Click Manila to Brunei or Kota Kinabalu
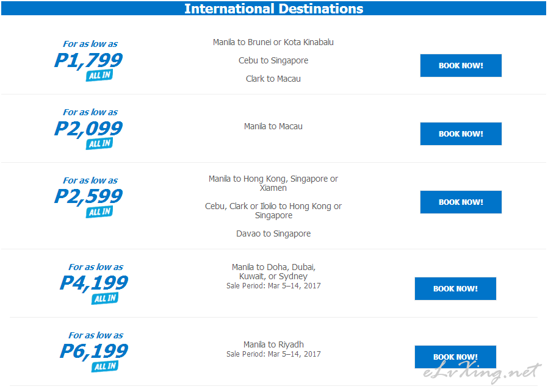 click(x=273, y=42)
